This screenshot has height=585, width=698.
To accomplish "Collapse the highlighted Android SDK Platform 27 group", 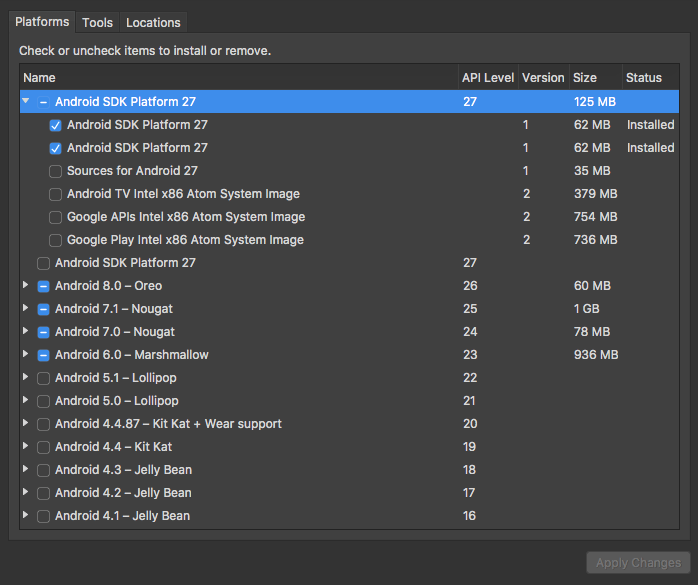I will (26, 102).
